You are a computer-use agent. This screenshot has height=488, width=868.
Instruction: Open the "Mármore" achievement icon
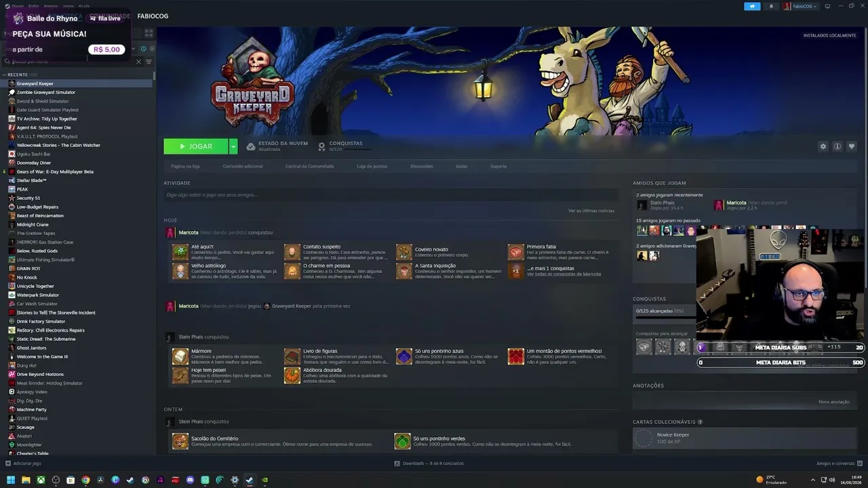pos(180,357)
